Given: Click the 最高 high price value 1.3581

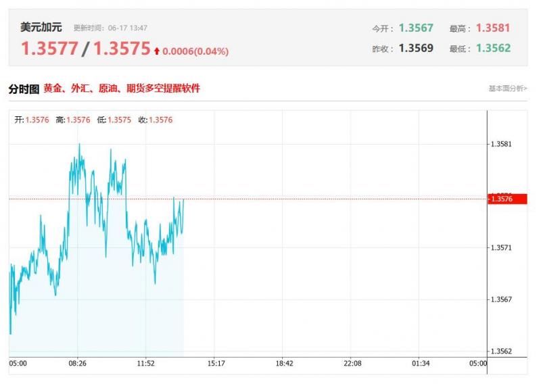Looking at the screenshot, I should tap(493, 28).
